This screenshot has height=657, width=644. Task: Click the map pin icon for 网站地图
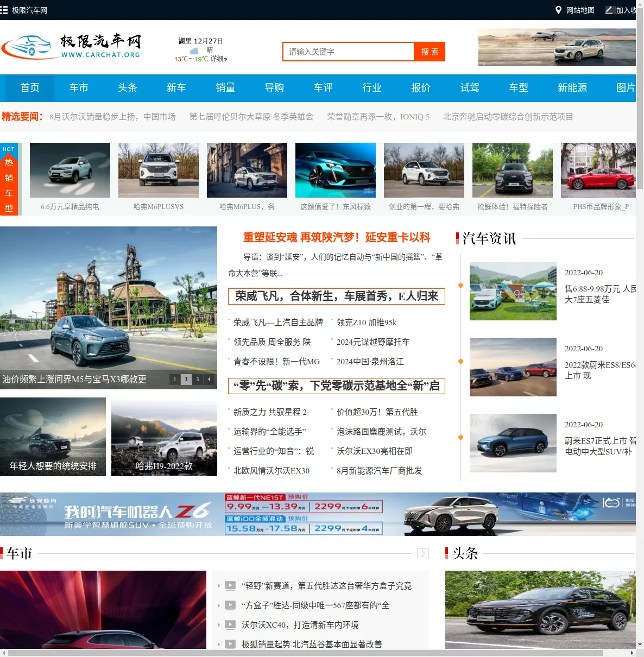[558, 10]
